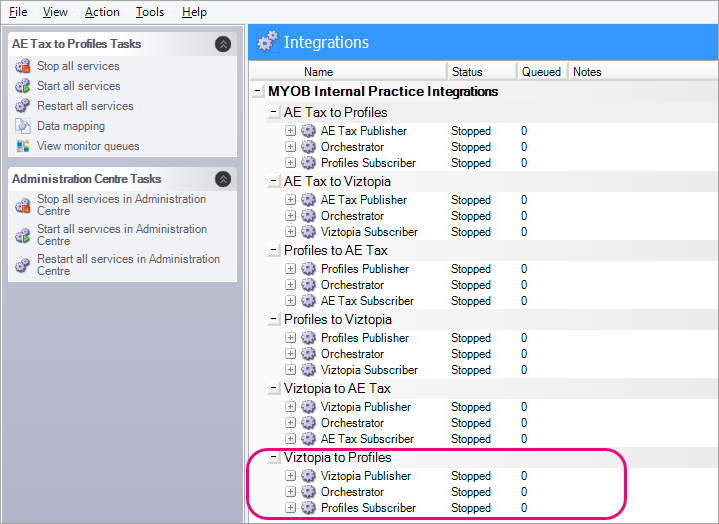Collapse the Administration Centre Tasks panel
Viewport: 719px width, 524px height.
(x=223, y=179)
